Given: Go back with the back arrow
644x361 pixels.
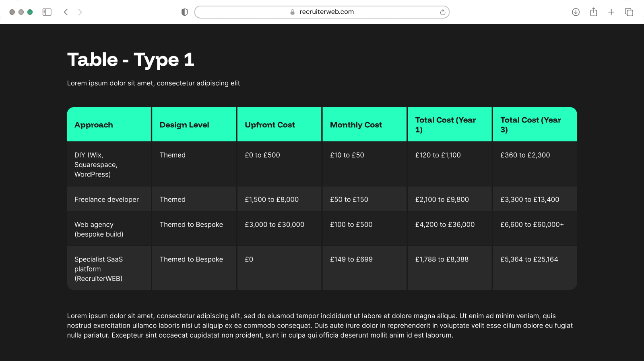Looking at the screenshot, I should pyautogui.click(x=66, y=12).
